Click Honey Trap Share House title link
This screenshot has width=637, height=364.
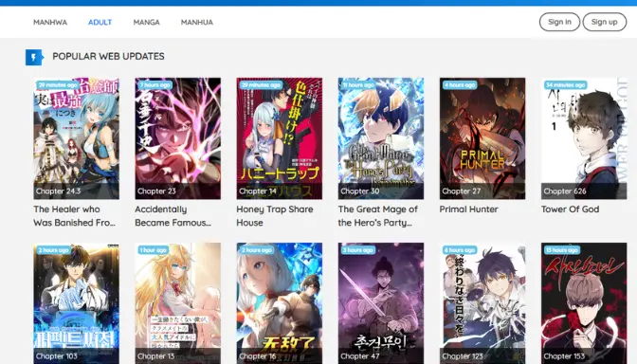click(x=275, y=216)
